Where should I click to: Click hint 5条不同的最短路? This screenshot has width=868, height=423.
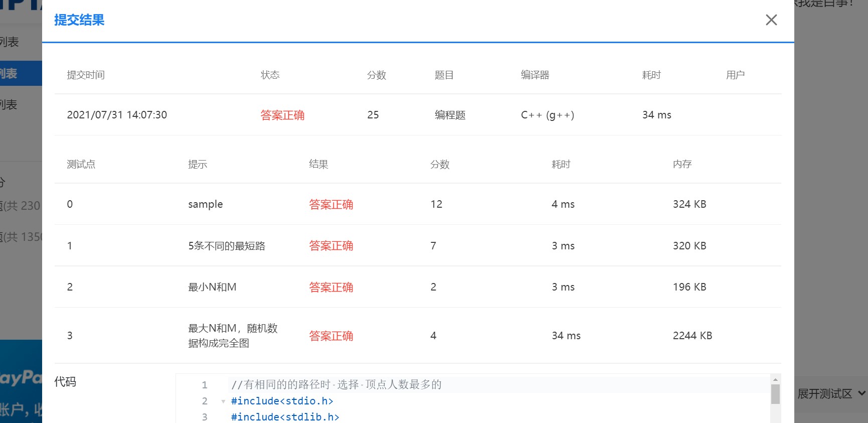pos(227,246)
